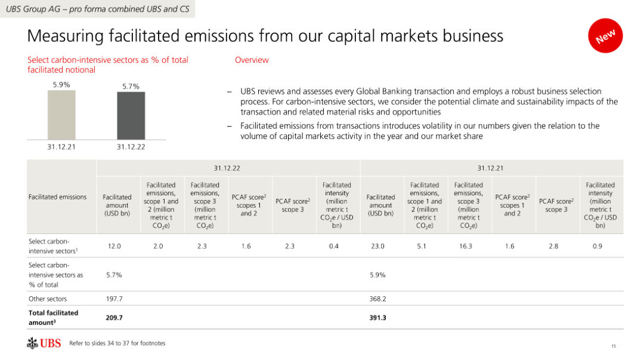Click the UBS logo in footer
The image size is (644, 363).
tap(44, 343)
